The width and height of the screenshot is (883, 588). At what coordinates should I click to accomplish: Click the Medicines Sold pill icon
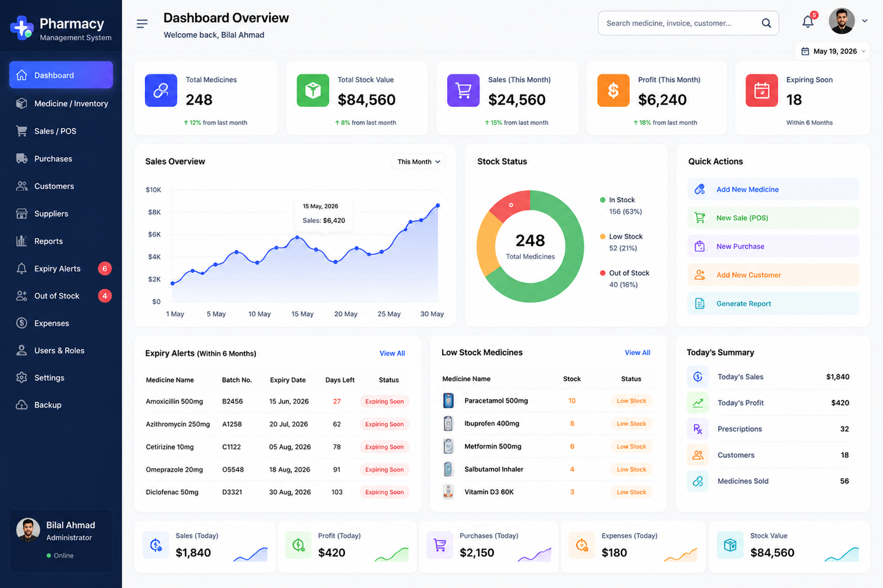click(x=697, y=481)
